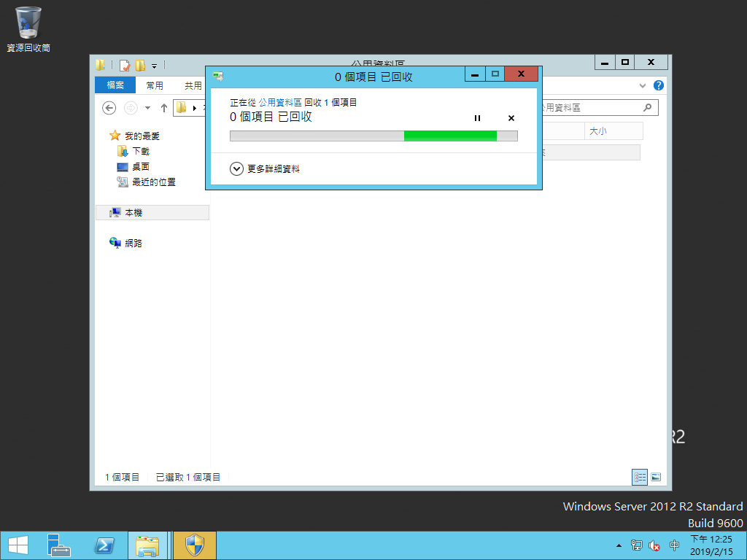Open the 公用資料區 source link
This screenshot has width=747, height=560.
(x=280, y=102)
